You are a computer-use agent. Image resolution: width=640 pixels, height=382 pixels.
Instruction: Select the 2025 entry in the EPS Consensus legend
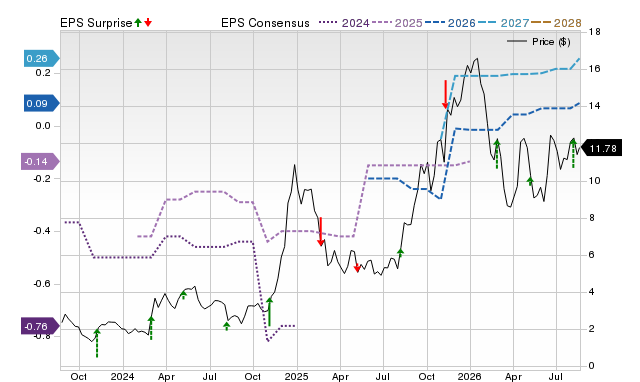tap(397, 23)
